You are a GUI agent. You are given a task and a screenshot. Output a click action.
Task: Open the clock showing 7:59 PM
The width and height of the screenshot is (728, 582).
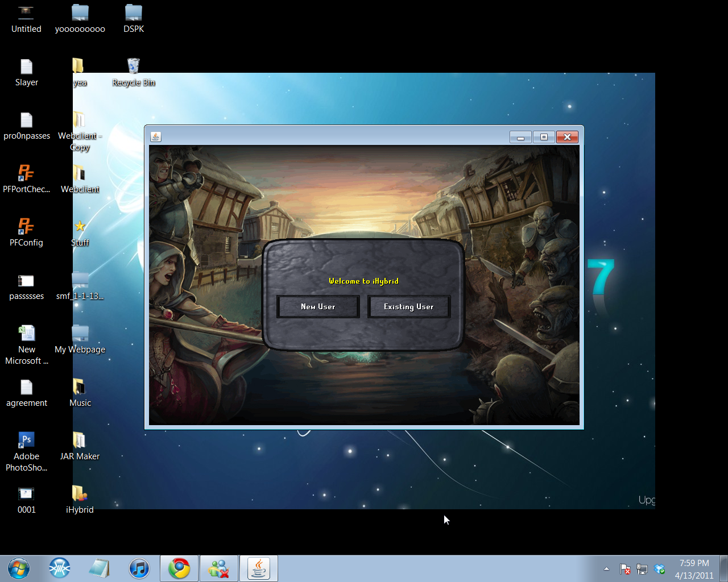[694, 569]
